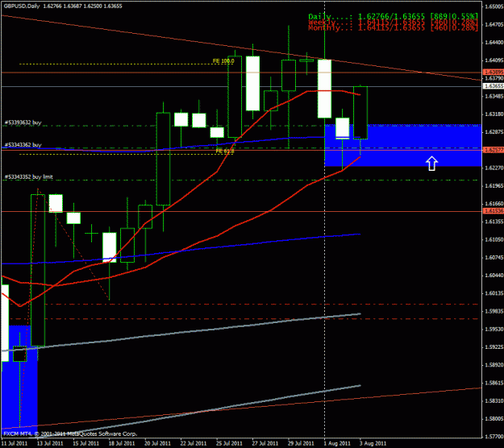
Task: Click the red price tag 1.63895
Action: [493, 73]
